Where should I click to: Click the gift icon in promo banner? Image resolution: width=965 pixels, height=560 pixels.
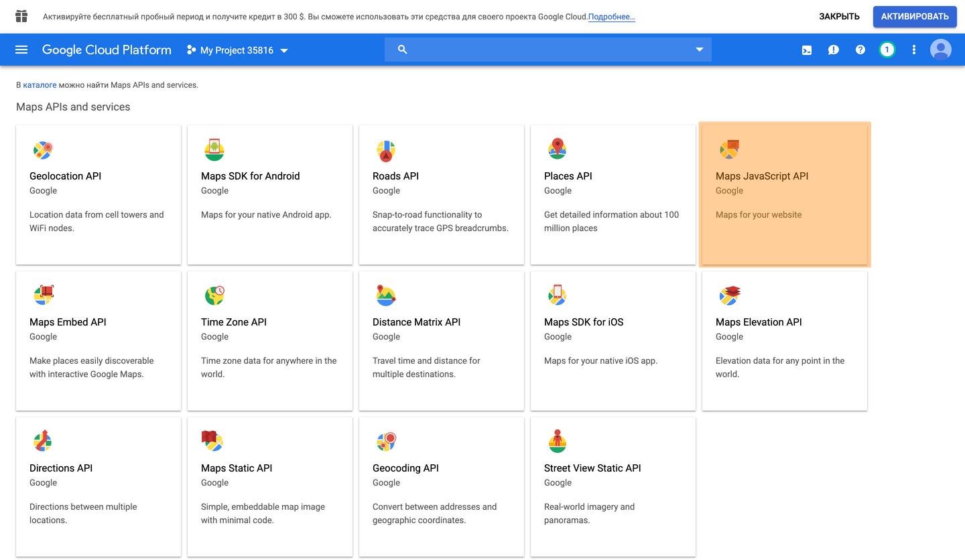(21, 16)
